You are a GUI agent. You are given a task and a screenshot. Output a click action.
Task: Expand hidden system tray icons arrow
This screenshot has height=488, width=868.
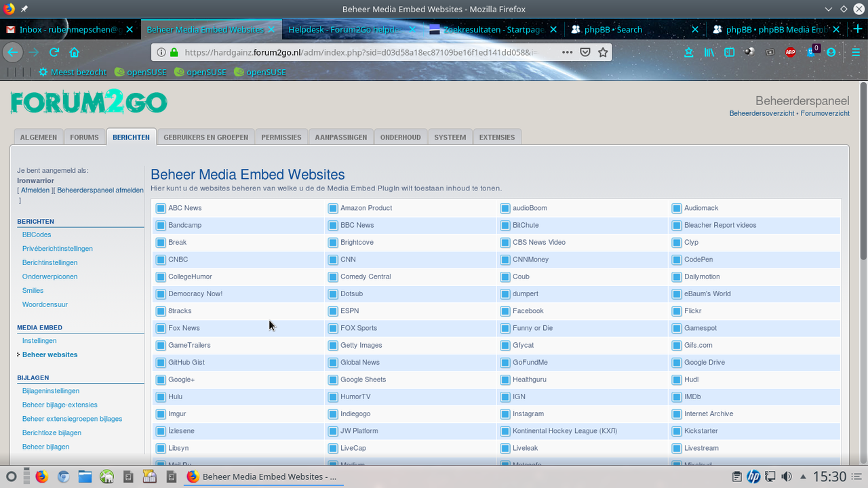803,476
